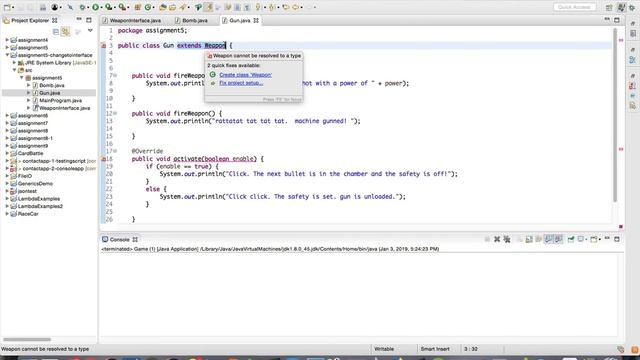
Task: Click the error marker on line 3 gutter
Action: coord(104,46)
